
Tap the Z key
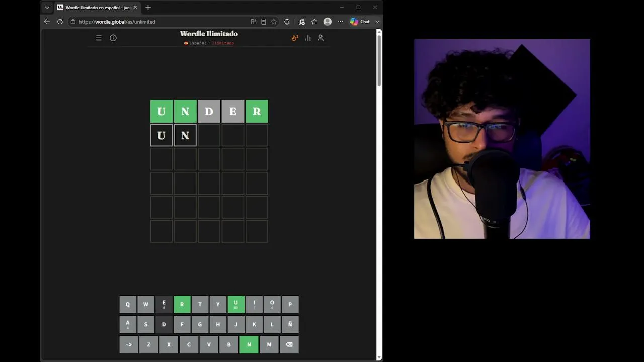click(148, 345)
